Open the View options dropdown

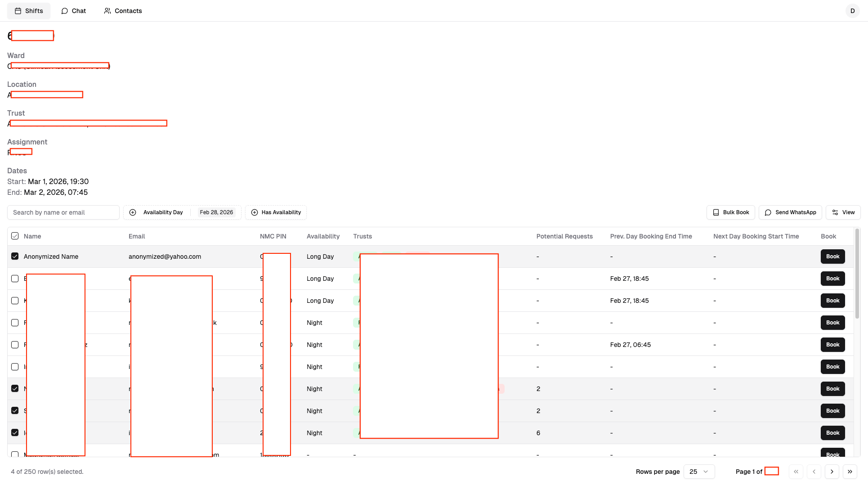click(843, 212)
